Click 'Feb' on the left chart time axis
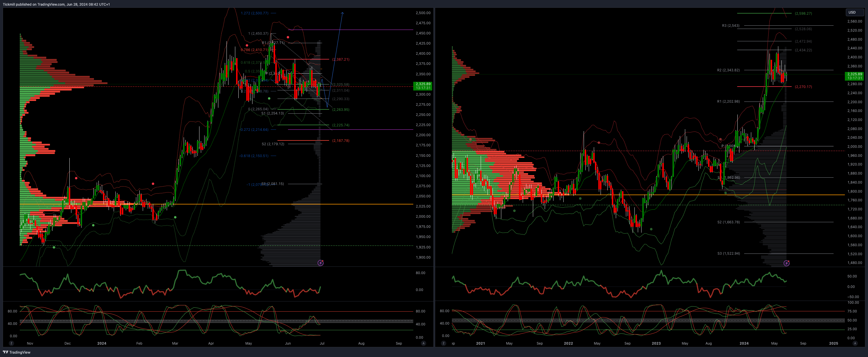The height and width of the screenshot is (357, 868). [x=139, y=343]
